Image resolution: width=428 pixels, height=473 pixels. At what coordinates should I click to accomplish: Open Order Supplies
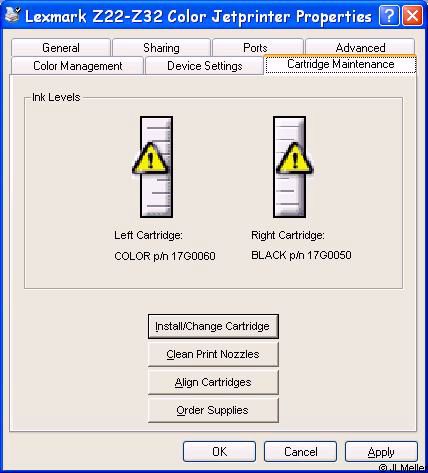tap(213, 410)
